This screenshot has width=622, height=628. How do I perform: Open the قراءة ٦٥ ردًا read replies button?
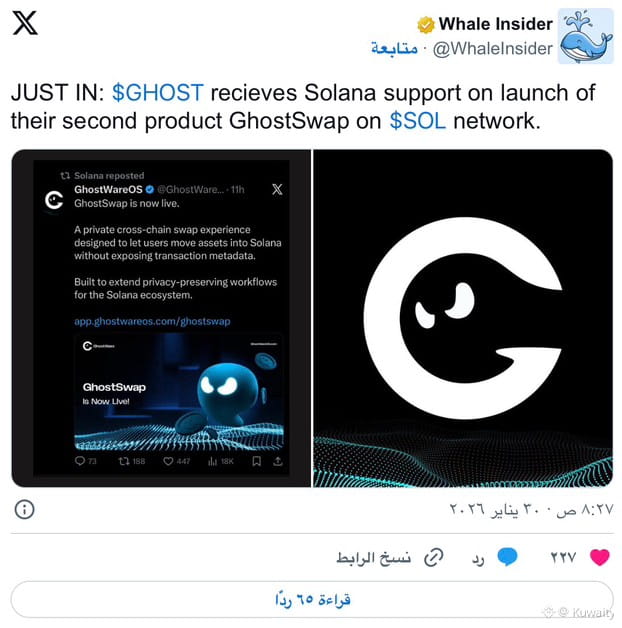point(312,600)
